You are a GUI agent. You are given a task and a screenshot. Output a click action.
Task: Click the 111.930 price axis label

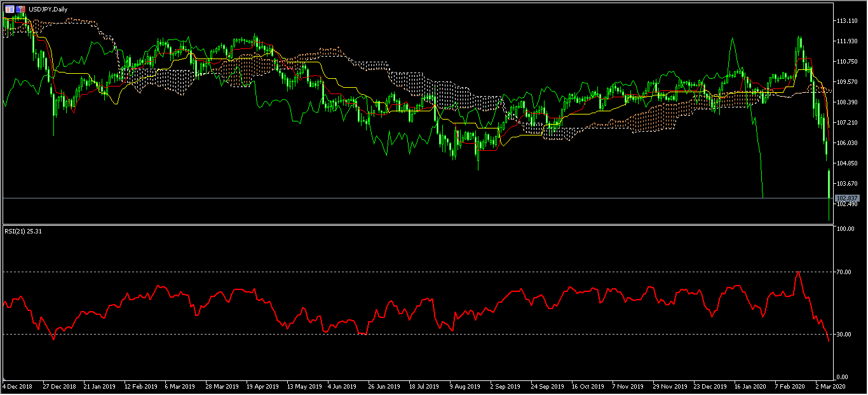tap(846, 41)
